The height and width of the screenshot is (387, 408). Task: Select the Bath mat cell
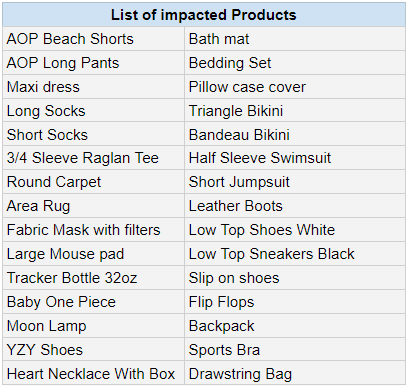click(295, 39)
